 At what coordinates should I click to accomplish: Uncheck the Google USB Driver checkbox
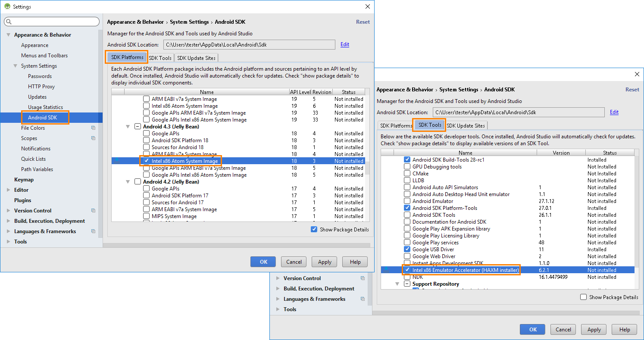[407, 250]
